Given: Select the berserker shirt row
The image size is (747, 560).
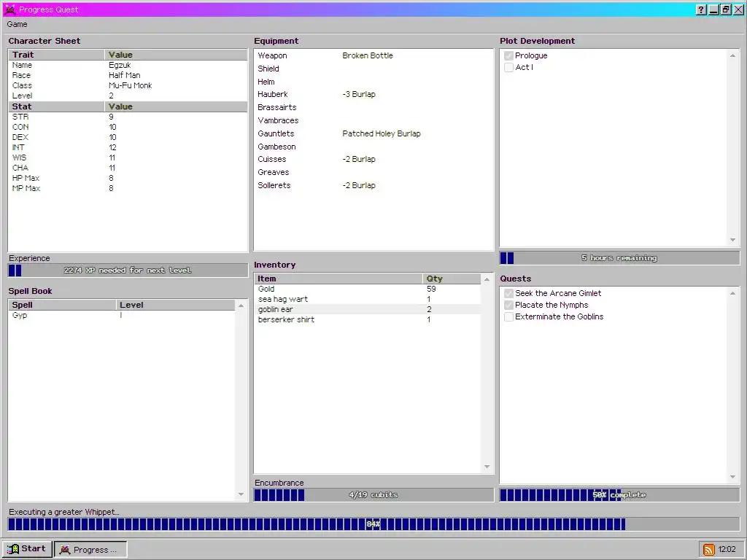Looking at the screenshot, I should [x=368, y=319].
